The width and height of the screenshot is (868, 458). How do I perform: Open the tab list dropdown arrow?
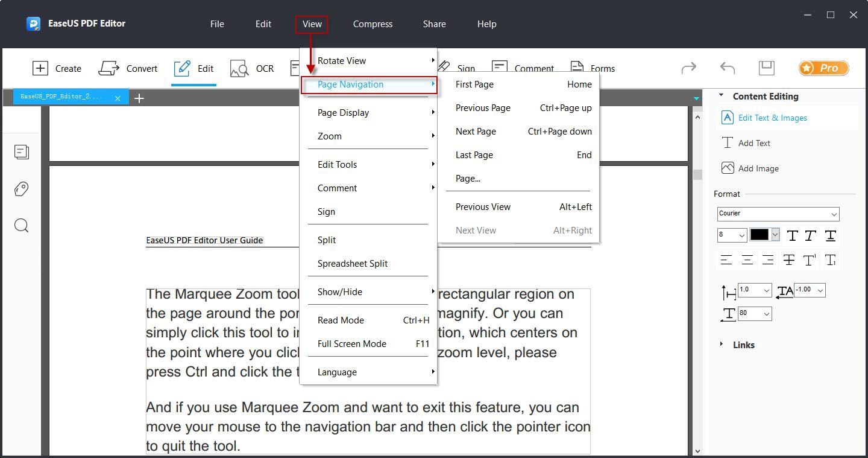click(696, 98)
